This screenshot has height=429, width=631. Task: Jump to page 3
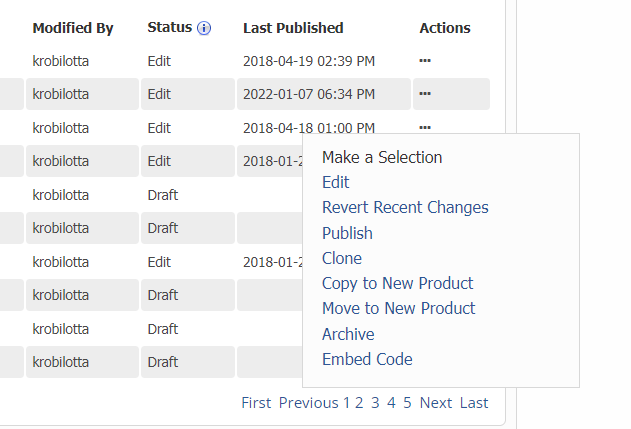(x=375, y=403)
